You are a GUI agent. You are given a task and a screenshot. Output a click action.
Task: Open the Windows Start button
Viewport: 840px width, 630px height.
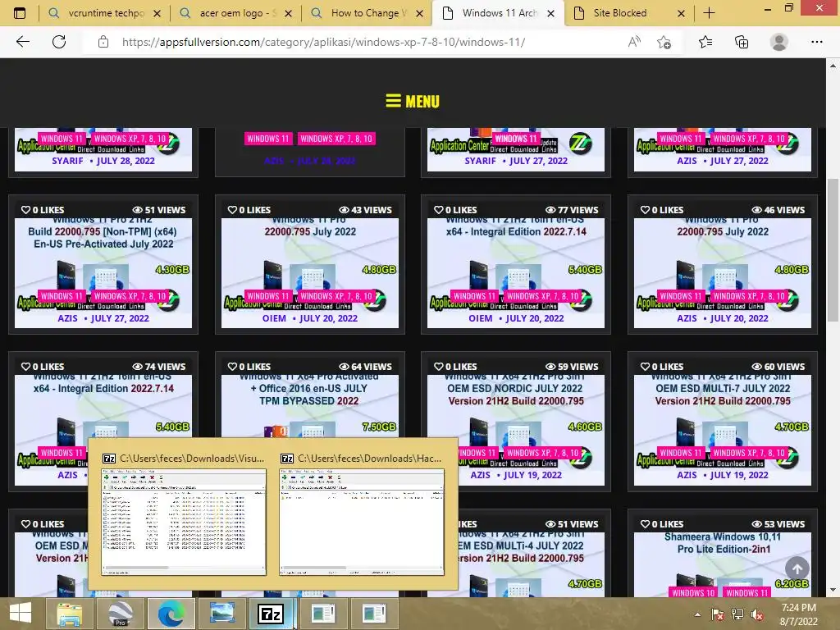tap(21, 614)
